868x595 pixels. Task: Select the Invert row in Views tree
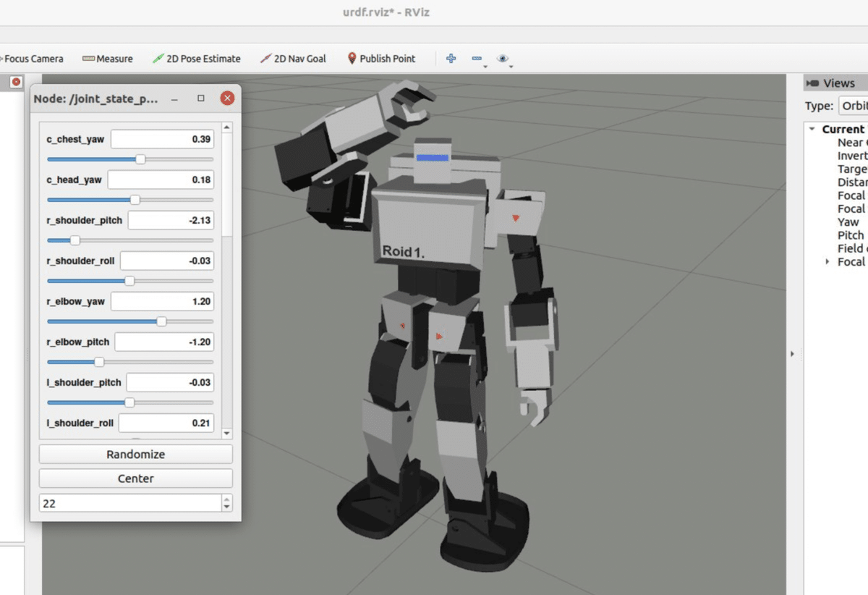pyautogui.click(x=852, y=156)
